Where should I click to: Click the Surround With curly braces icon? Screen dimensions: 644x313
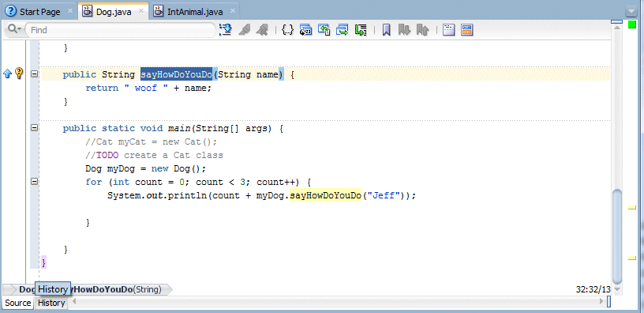coord(287,29)
